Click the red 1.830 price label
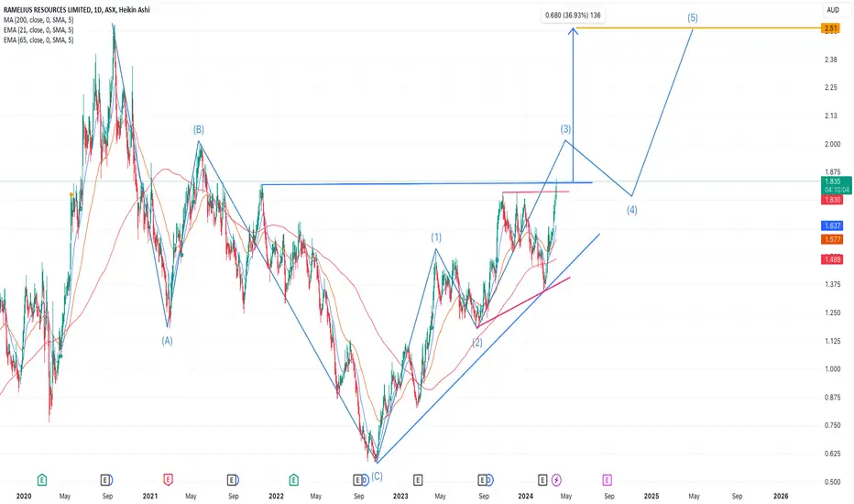Image resolution: width=854 pixels, height=504 pixels. click(832, 200)
